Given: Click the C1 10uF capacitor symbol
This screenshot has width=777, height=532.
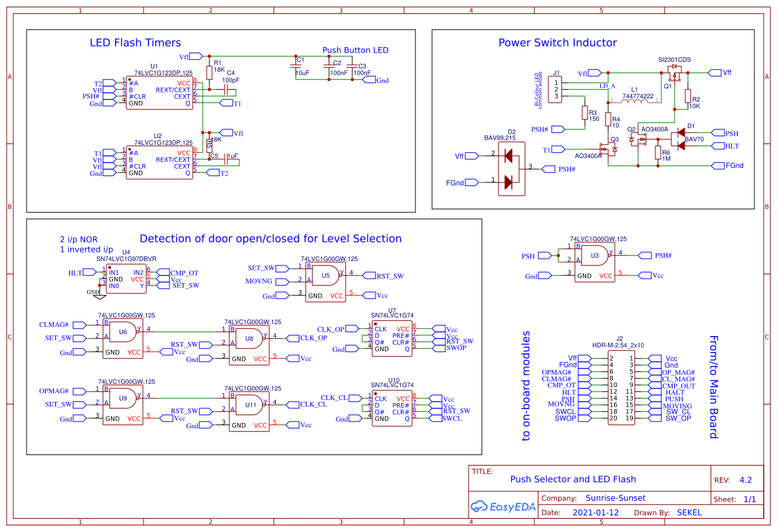Looking at the screenshot, I should click(x=296, y=66).
